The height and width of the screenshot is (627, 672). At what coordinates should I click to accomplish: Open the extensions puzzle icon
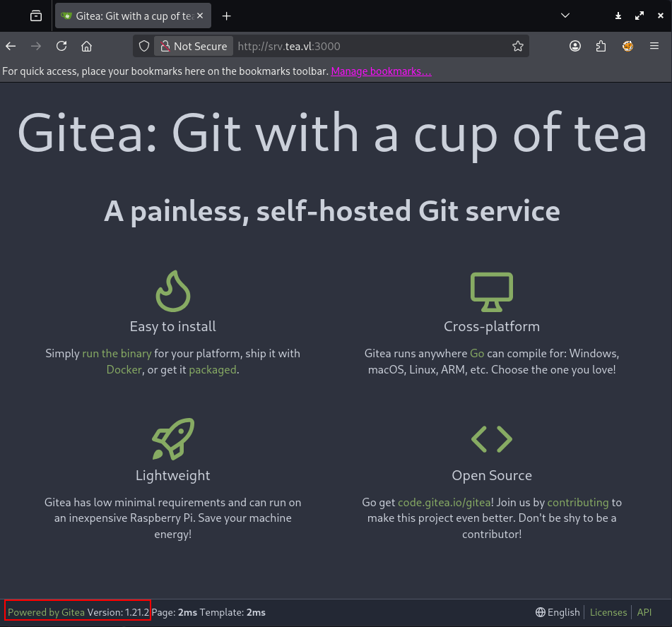[x=600, y=46]
